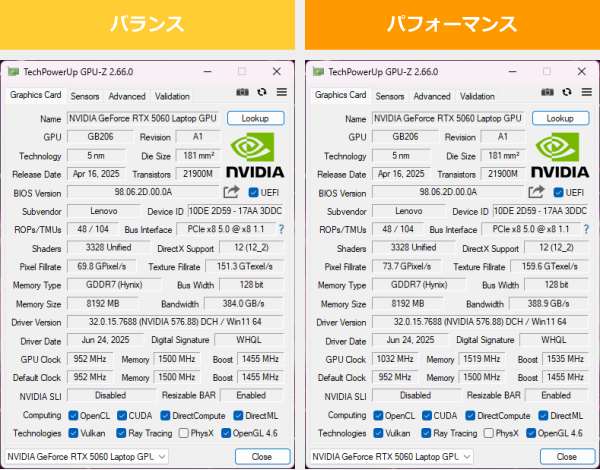
Task: Click Device ID value in left window
Action: 235,211
